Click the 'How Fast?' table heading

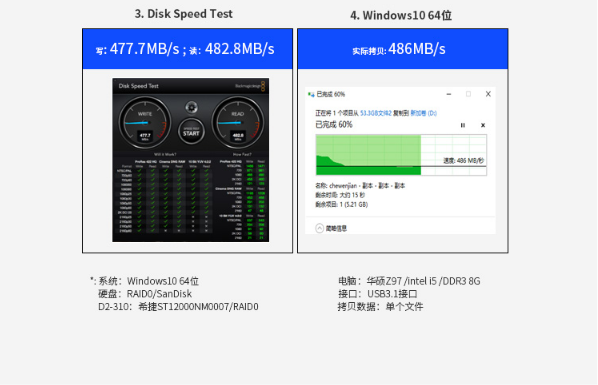[x=242, y=155]
